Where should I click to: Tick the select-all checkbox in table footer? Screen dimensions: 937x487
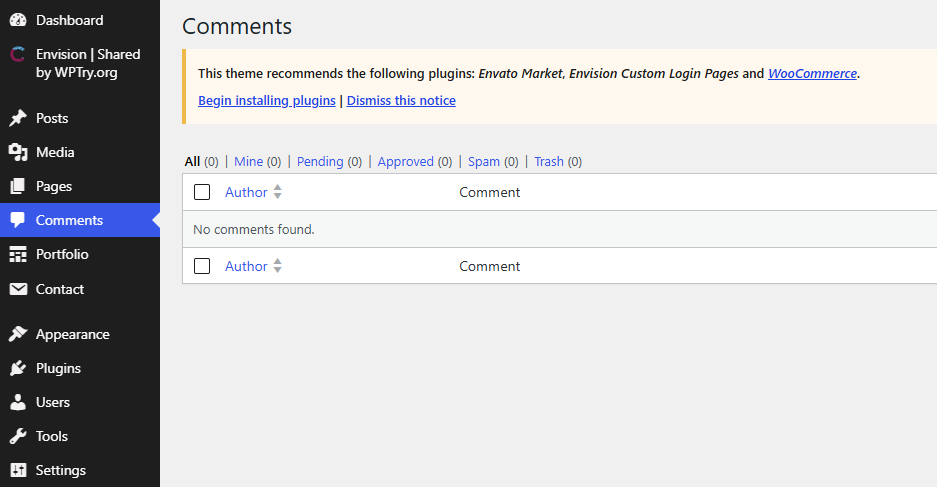pos(202,266)
